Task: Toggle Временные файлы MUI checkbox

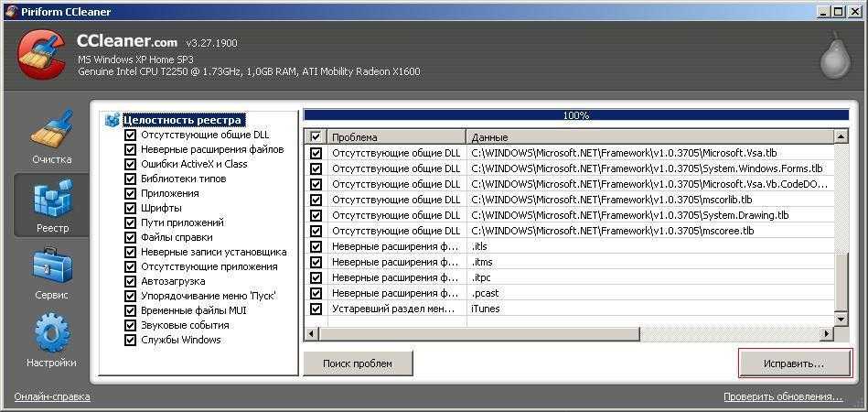Action: (130, 310)
